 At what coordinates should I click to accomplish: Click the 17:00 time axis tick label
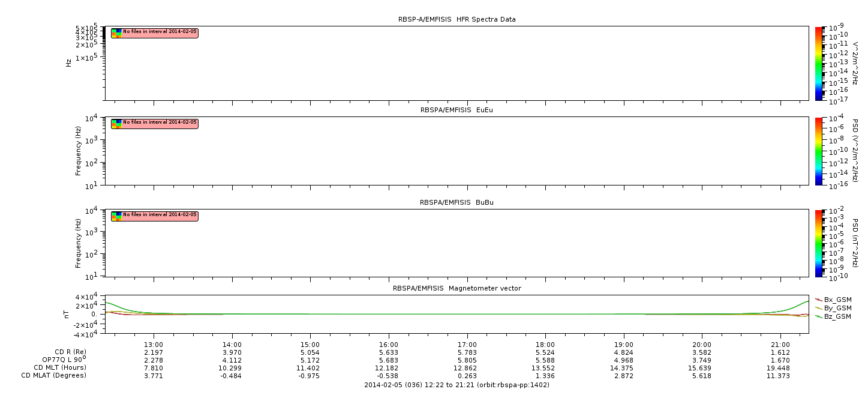point(467,345)
